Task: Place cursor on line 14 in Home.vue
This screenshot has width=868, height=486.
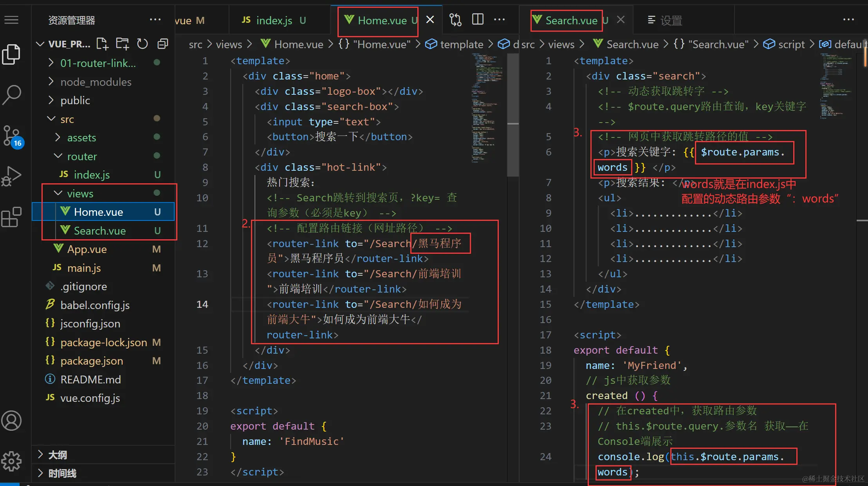Action: coord(364,304)
